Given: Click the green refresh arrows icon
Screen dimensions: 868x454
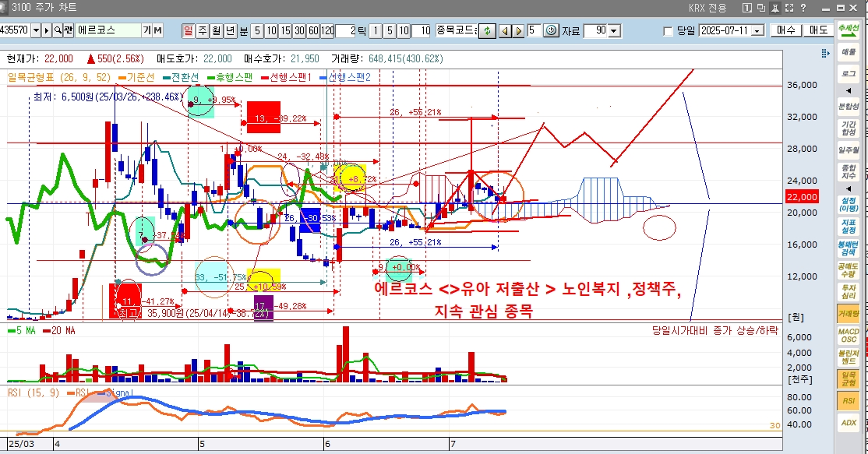Looking at the screenshot, I should click(487, 30).
